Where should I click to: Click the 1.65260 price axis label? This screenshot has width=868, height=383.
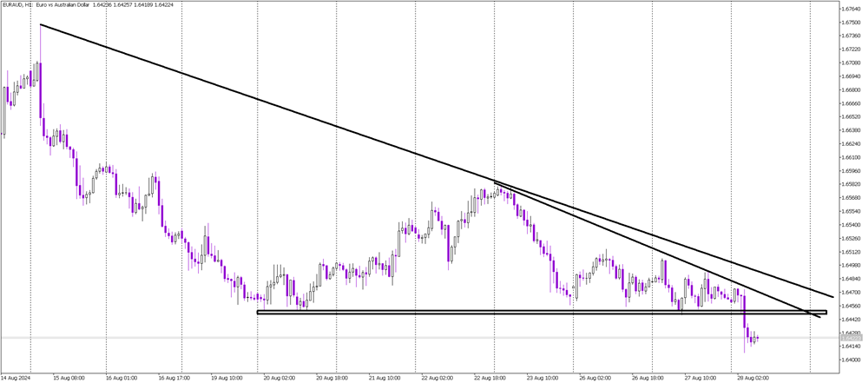(x=851, y=238)
